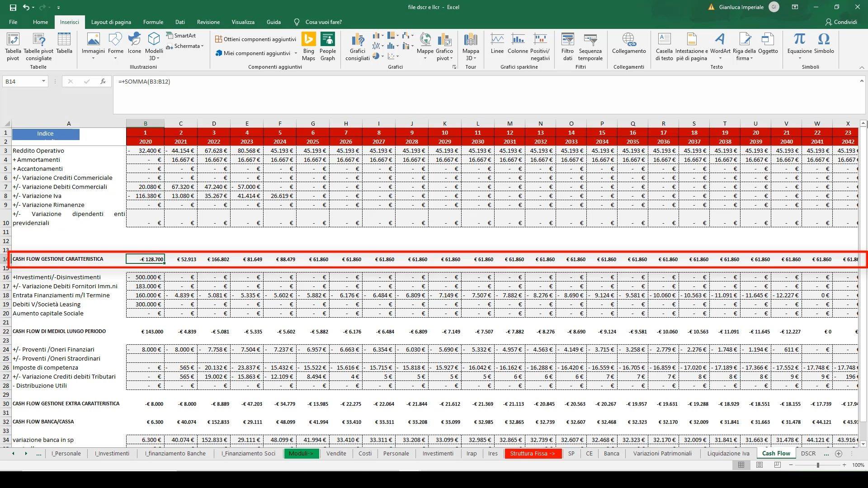Open the File menu
Screen dimensions: 868x488
pos(13,22)
